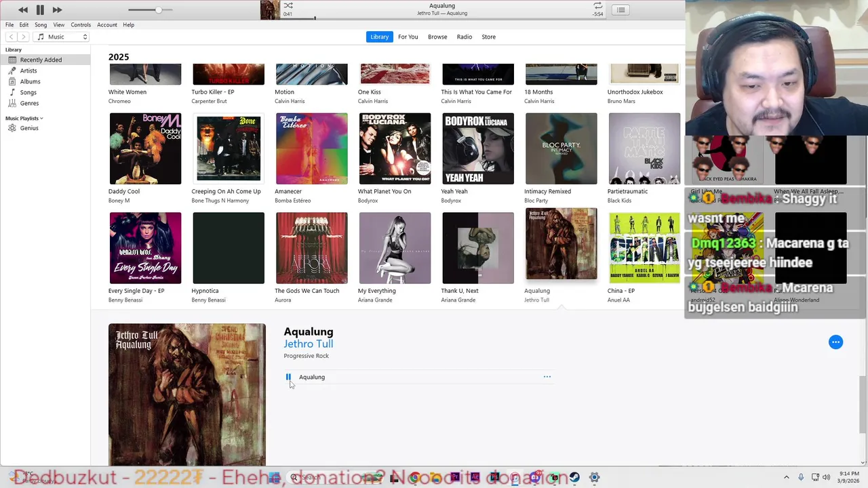868x488 pixels.
Task: Click the small Aqualung cover in the grid
Action: (561, 244)
